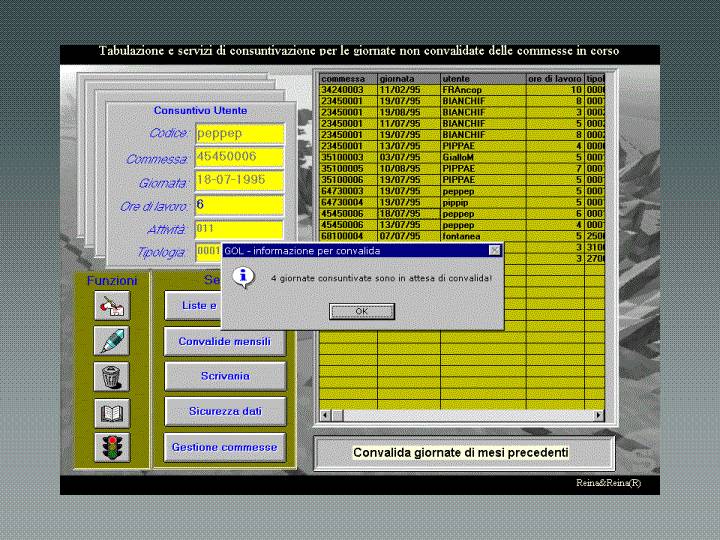Close the GOL informazione dialog
This screenshot has height=540, width=720.
point(494,251)
